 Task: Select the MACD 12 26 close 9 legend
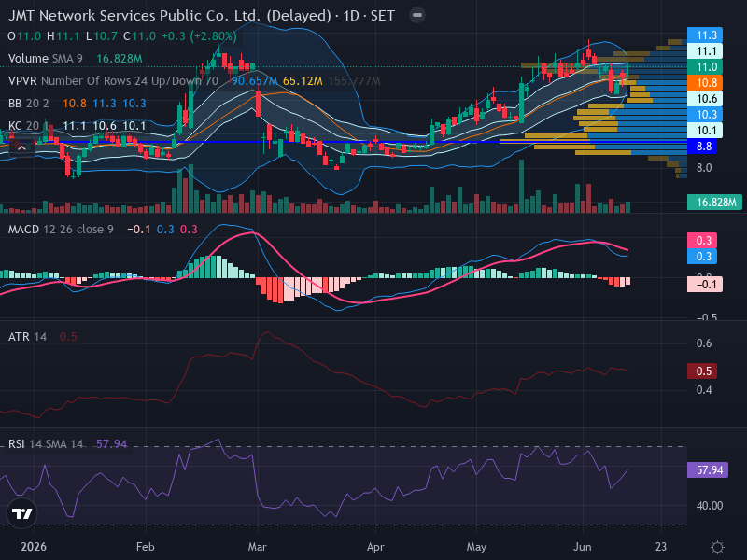coord(61,230)
